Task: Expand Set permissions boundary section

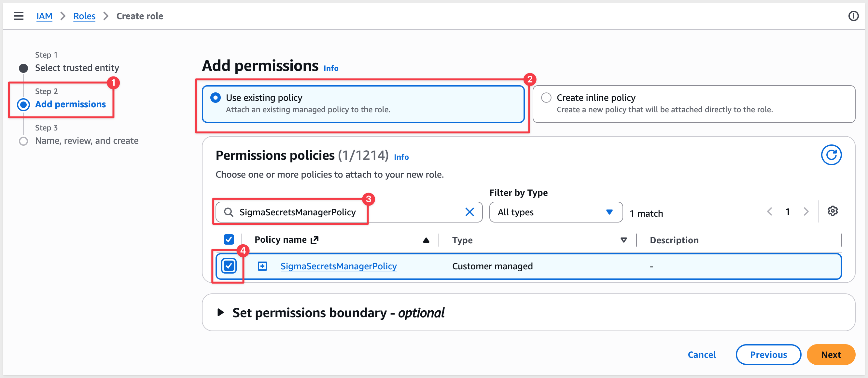Action: tap(221, 312)
